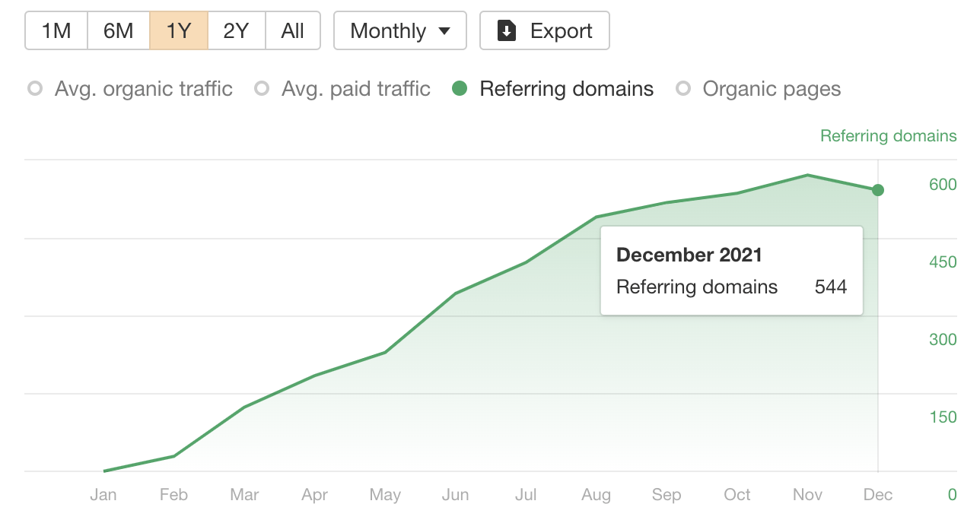Click the download icon inside the Export button
Viewport: 980px width, 523px height.
[x=505, y=30]
